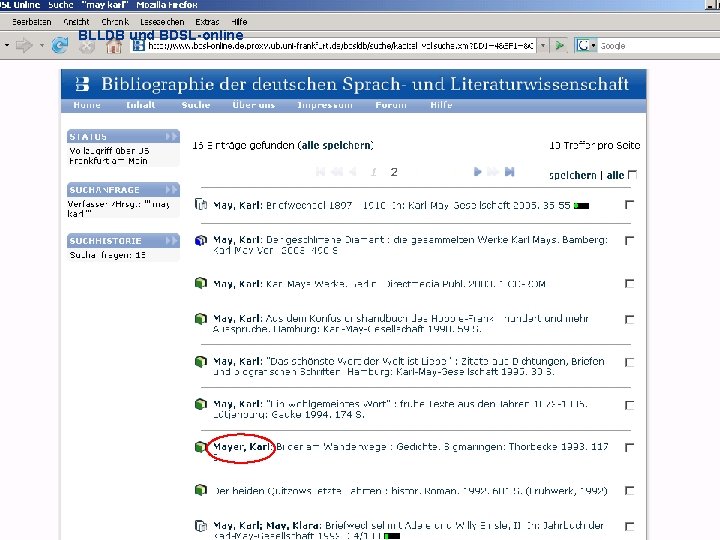Click book icon of Das schönste Wort entry
Viewport: 720px width, 540px height.
(x=201, y=361)
